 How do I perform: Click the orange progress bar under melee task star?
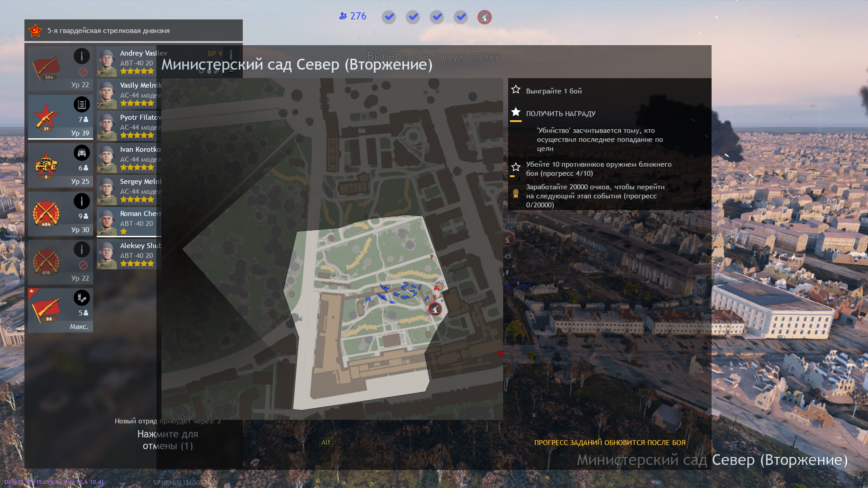pos(512,176)
